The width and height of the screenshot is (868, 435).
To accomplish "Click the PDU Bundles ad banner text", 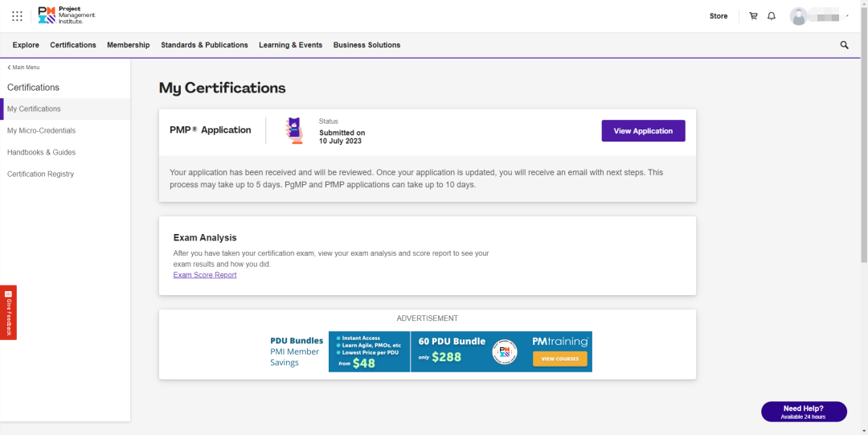I will pos(296,352).
